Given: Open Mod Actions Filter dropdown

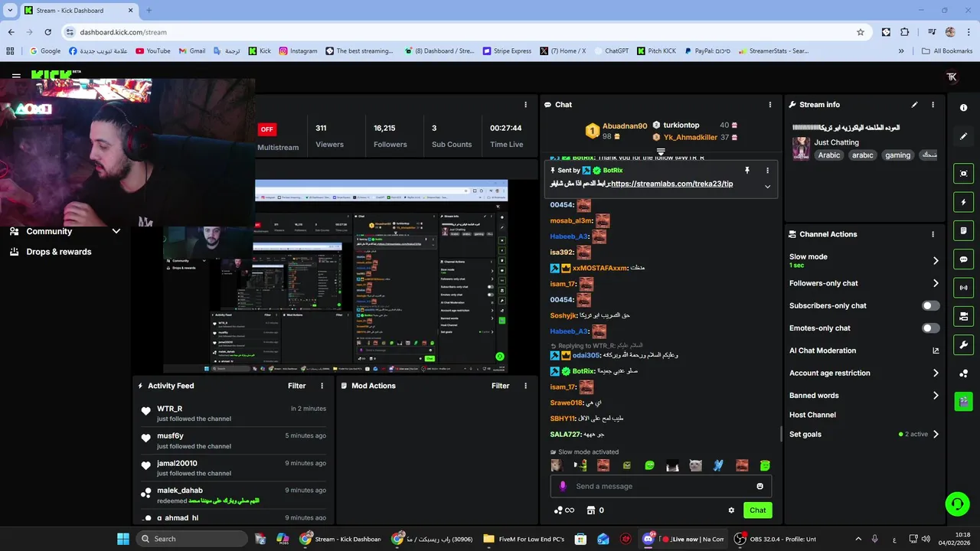Looking at the screenshot, I should click(500, 386).
